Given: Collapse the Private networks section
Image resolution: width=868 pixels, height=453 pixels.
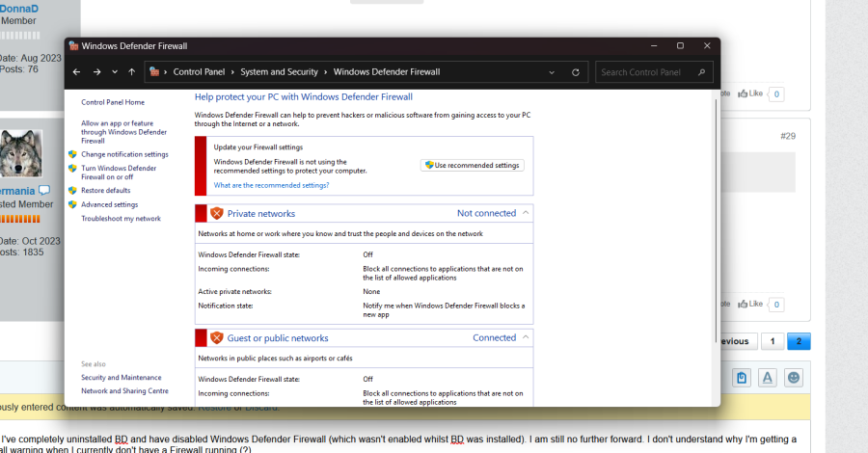Looking at the screenshot, I should (x=526, y=213).
